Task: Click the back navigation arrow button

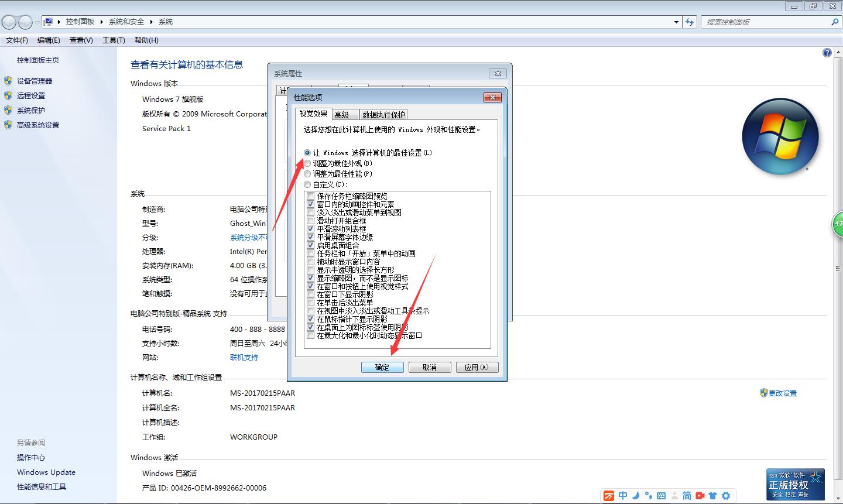Action: click(x=9, y=22)
